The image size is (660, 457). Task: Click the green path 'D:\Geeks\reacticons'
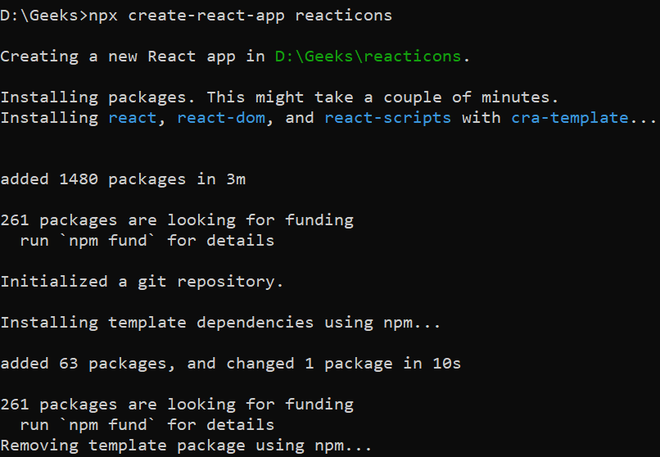click(368, 56)
